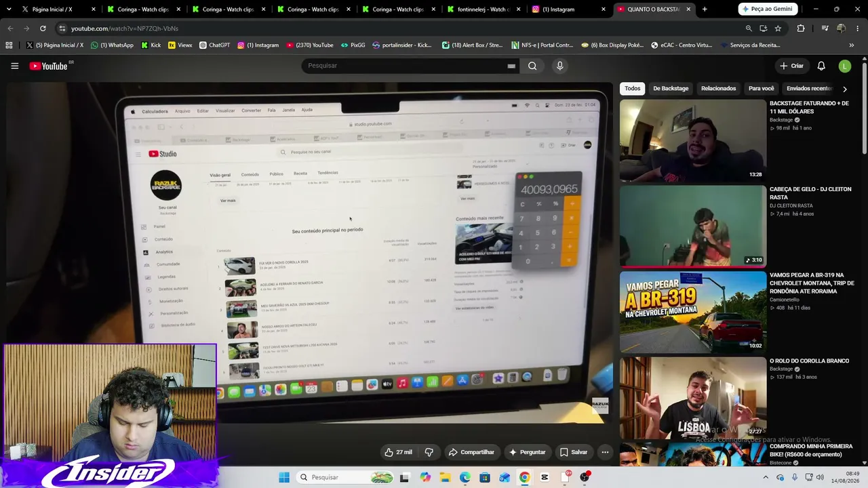Go back to the previous page
This screenshot has width=868, height=488.
10,28
